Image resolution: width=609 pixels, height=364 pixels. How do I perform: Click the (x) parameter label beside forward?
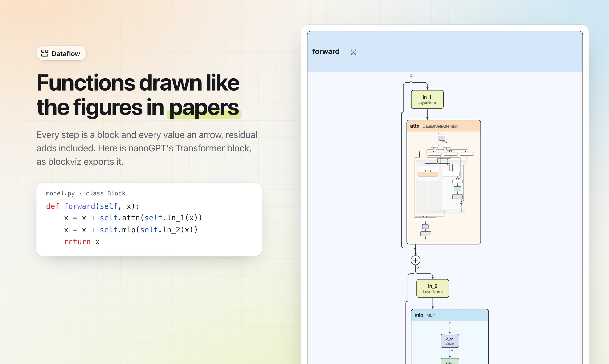coord(353,52)
